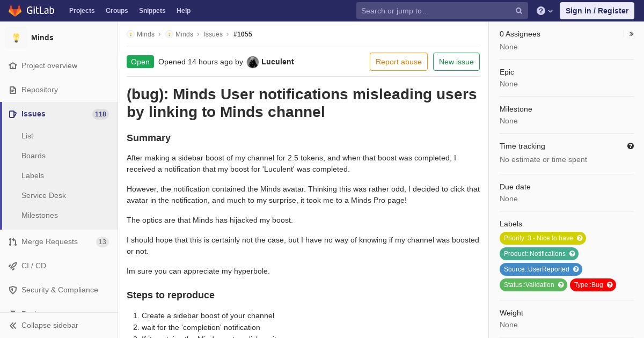Click the CI / CD sidebar link
The width and height of the screenshot is (644, 338).
(x=34, y=266)
